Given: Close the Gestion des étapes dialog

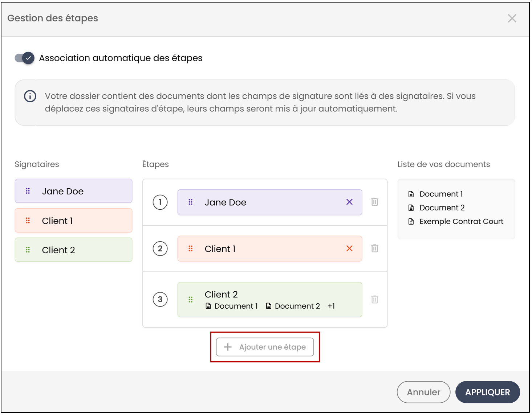Looking at the screenshot, I should click(512, 19).
